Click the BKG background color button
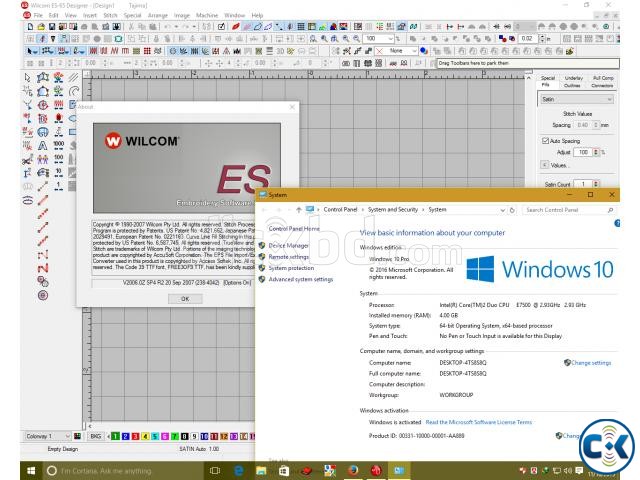The height and width of the screenshot is (480, 640). point(96,436)
